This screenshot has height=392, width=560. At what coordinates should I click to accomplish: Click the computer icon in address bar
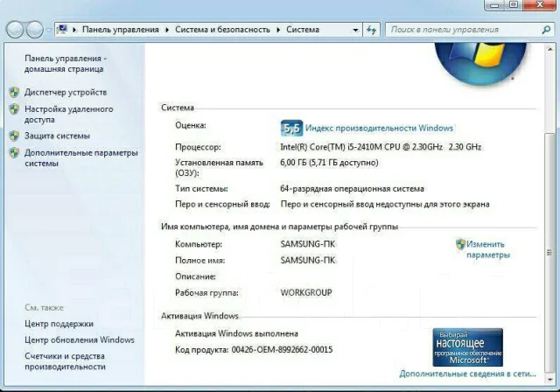point(62,29)
